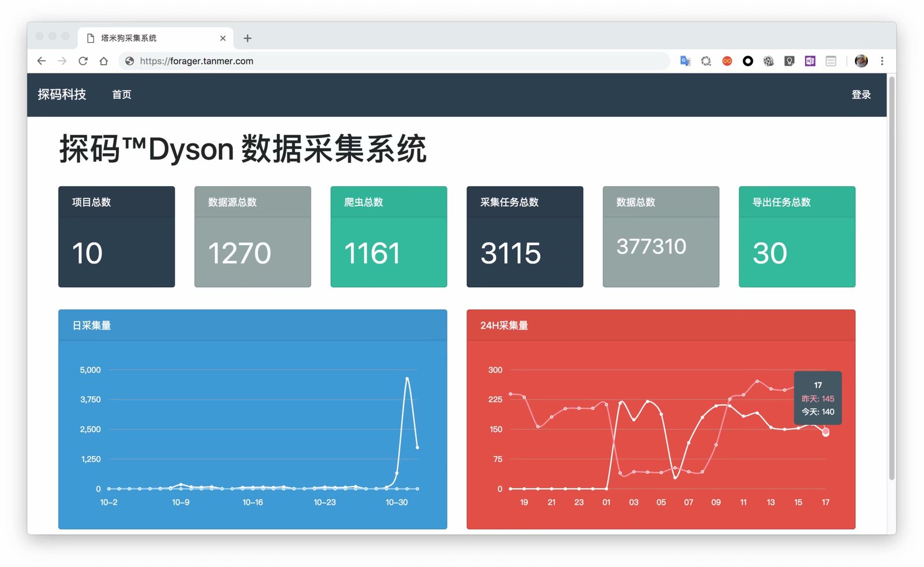Click the film reel video extension icon
The height and width of the screenshot is (567, 924).
[768, 61]
